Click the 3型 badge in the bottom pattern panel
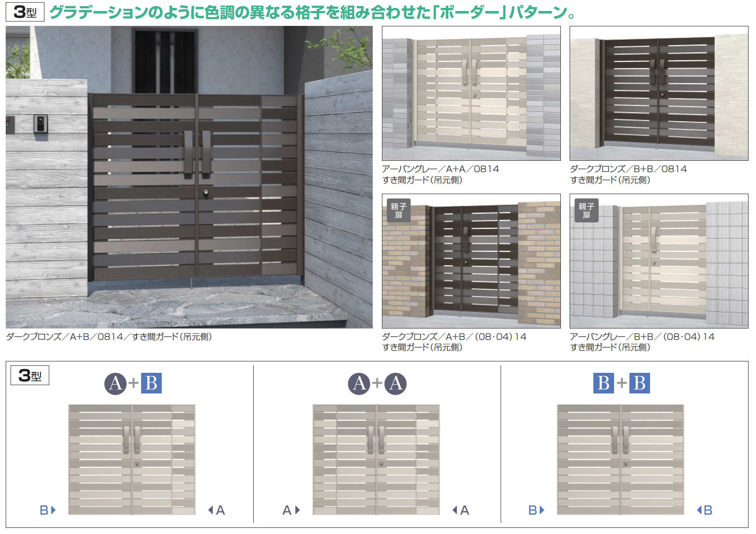Viewport: 756px width, 534px height. tap(30, 375)
